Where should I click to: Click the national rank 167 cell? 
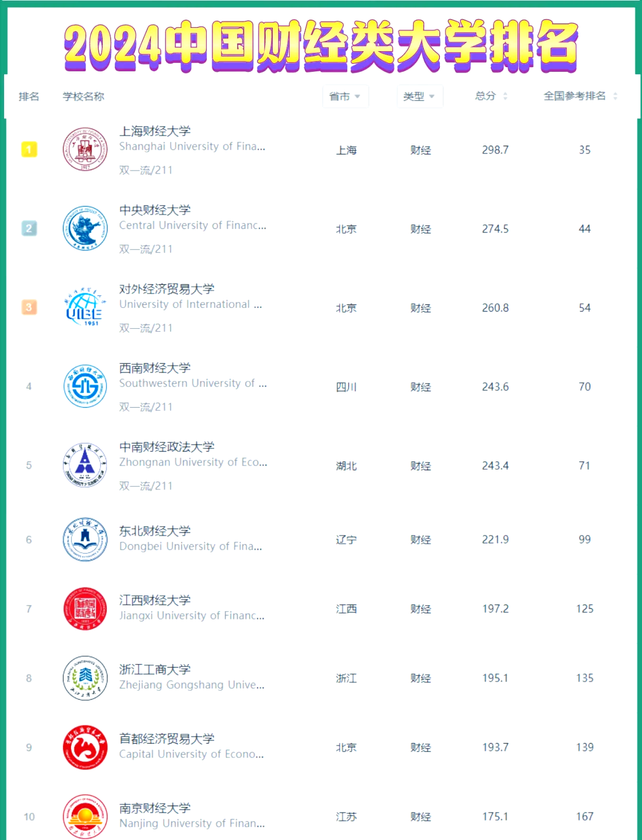coord(585,817)
